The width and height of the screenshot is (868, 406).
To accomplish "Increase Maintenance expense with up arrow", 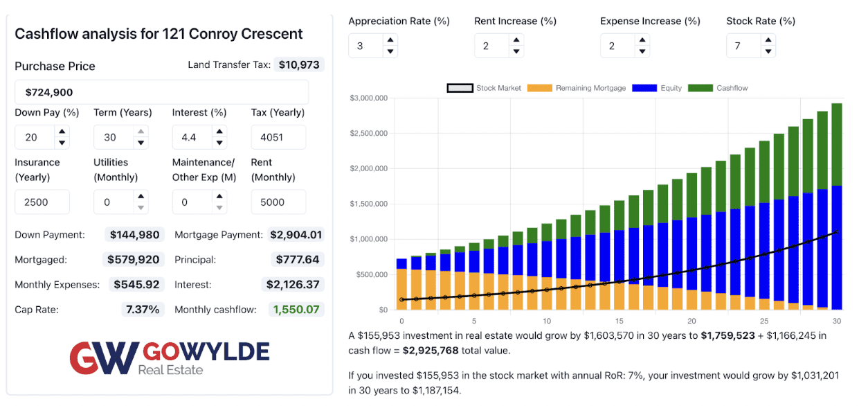I will [220, 197].
